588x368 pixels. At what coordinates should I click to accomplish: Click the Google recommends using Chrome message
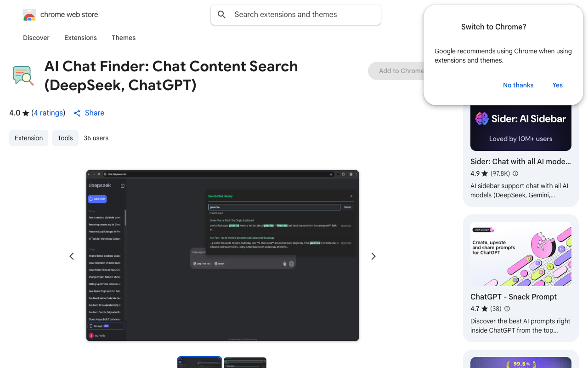point(503,56)
